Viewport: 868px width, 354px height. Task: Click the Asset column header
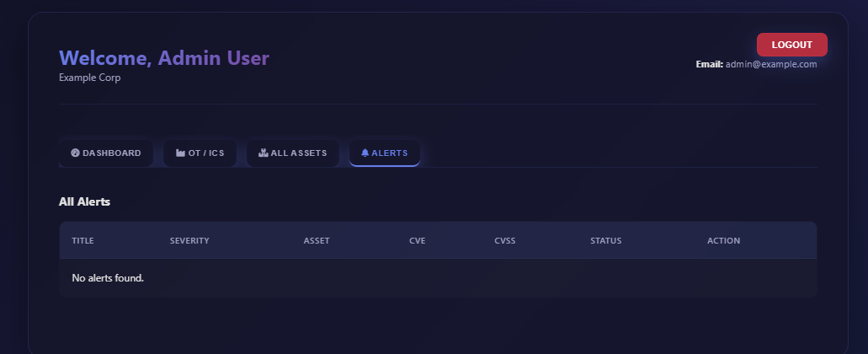[317, 241]
